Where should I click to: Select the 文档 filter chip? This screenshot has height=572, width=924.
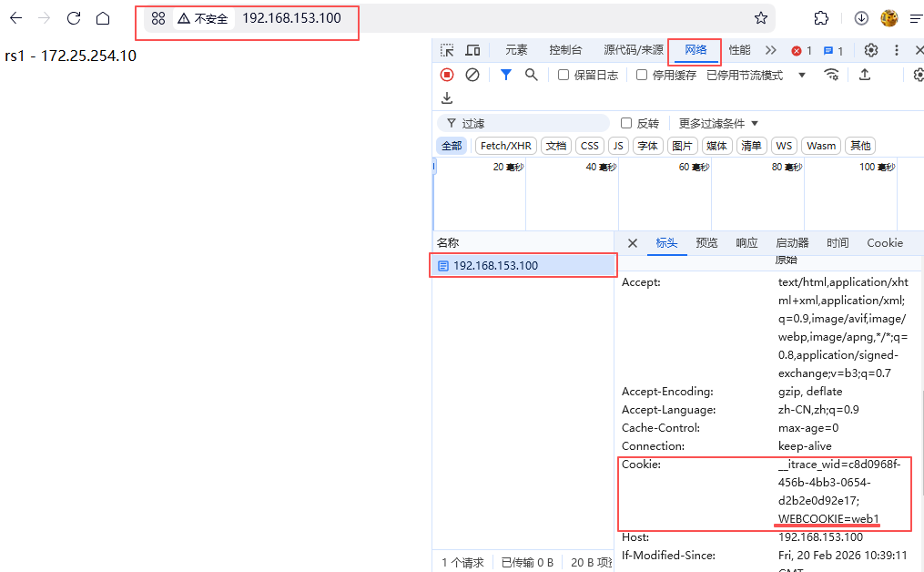click(x=555, y=146)
